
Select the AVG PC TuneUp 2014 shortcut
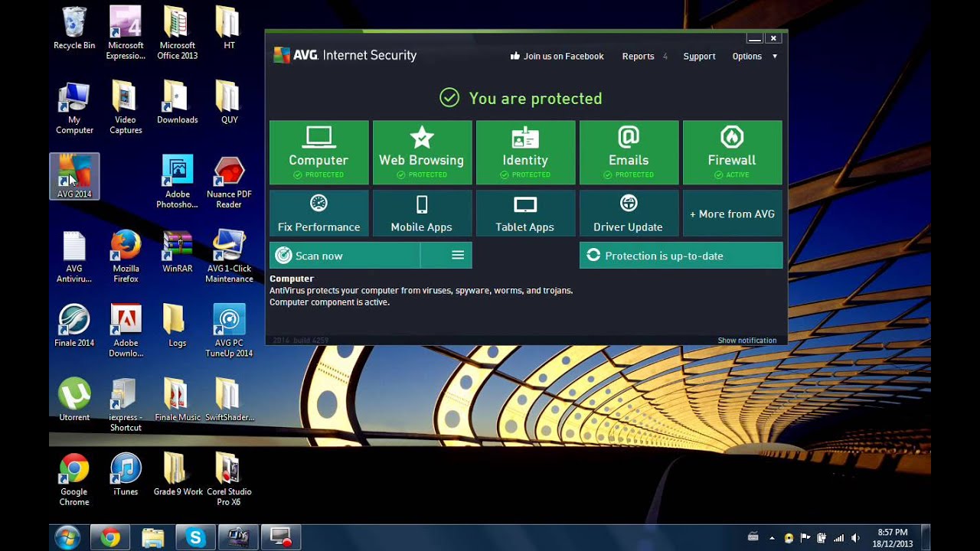point(229,331)
